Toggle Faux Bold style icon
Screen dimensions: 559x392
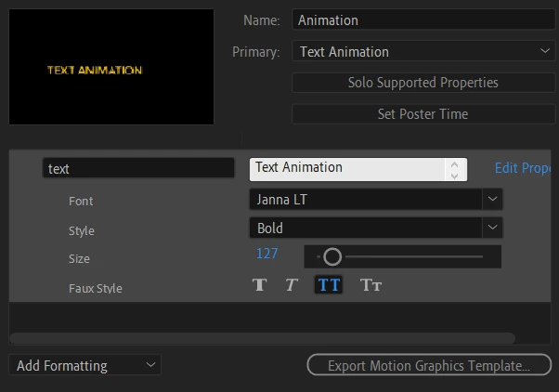[x=260, y=284]
